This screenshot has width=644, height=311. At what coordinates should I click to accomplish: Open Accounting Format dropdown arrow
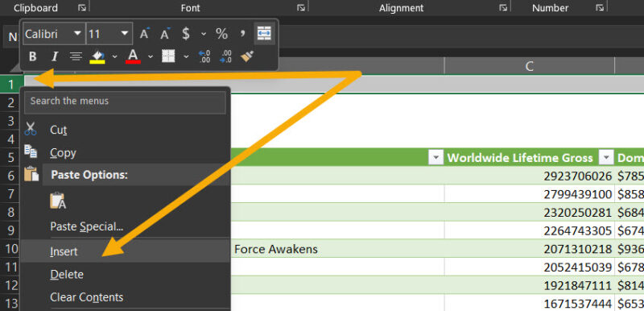[204, 34]
